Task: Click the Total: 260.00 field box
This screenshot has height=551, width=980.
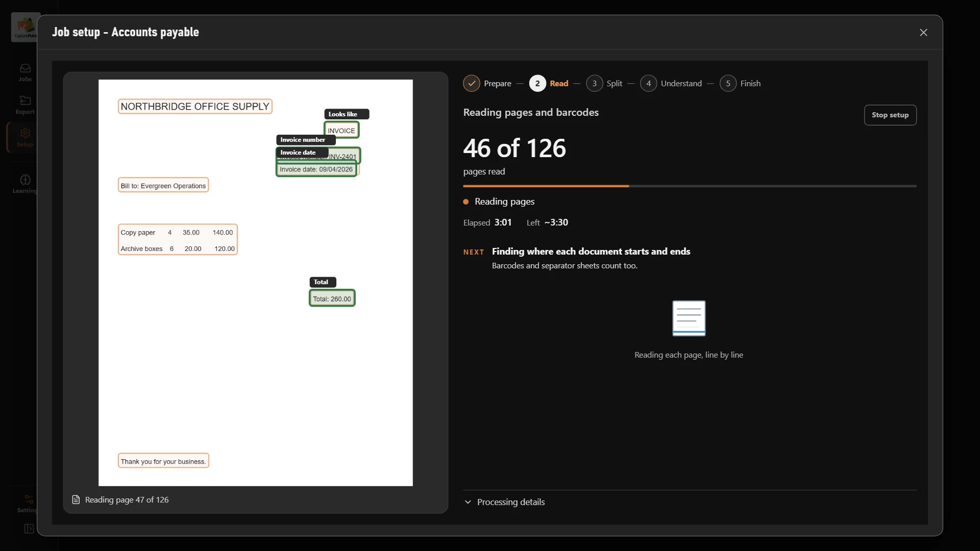Action: coord(332,298)
